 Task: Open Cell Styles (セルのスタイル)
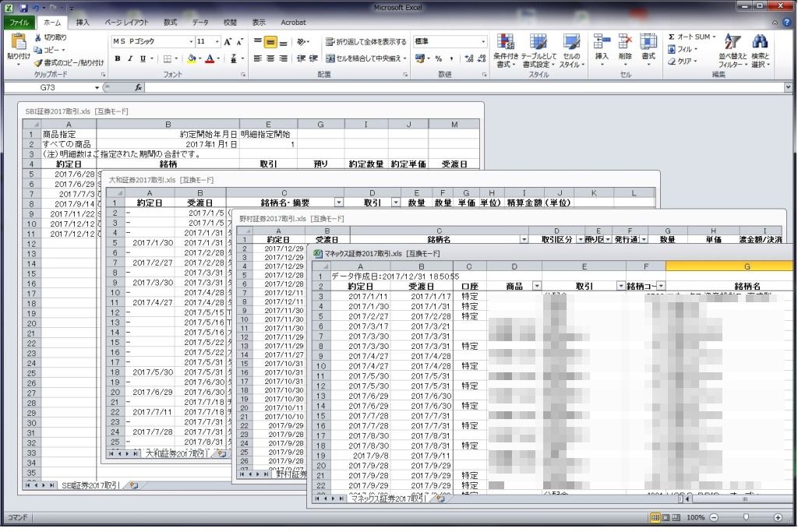pyautogui.click(x=571, y=51)
